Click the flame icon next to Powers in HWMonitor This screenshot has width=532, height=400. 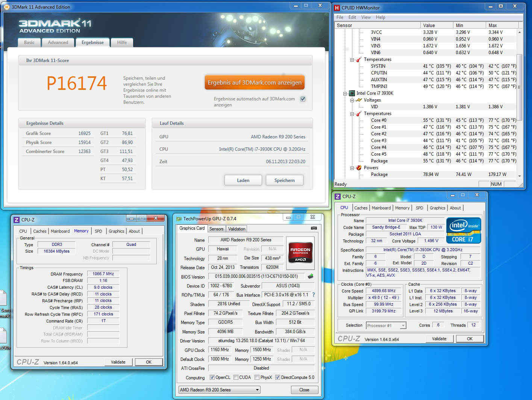tap(359, 168)
